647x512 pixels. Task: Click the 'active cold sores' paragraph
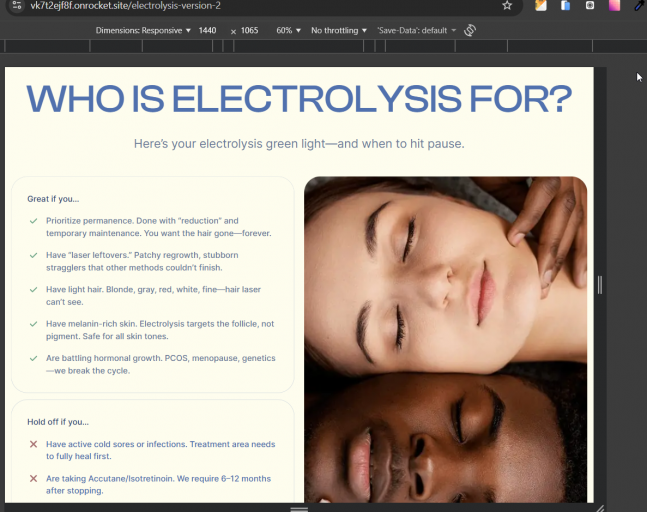(161, 450)
